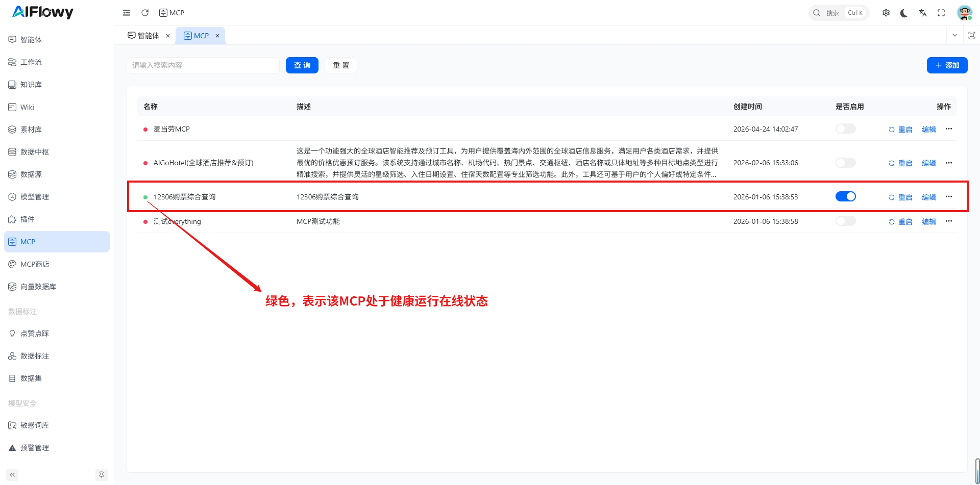Open 数据标注 item with the cluster icon
The height and width of the screenshot is (485, 980).
57,356
